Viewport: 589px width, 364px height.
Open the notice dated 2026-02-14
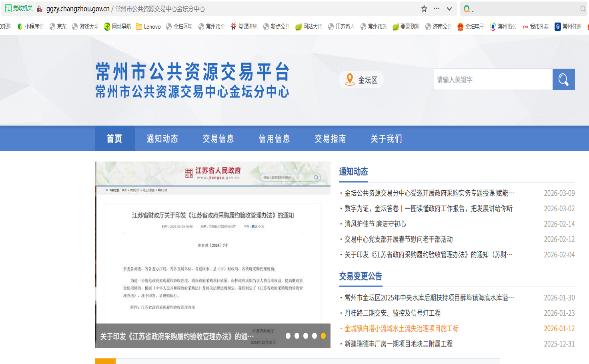click(x=375, y=224)
